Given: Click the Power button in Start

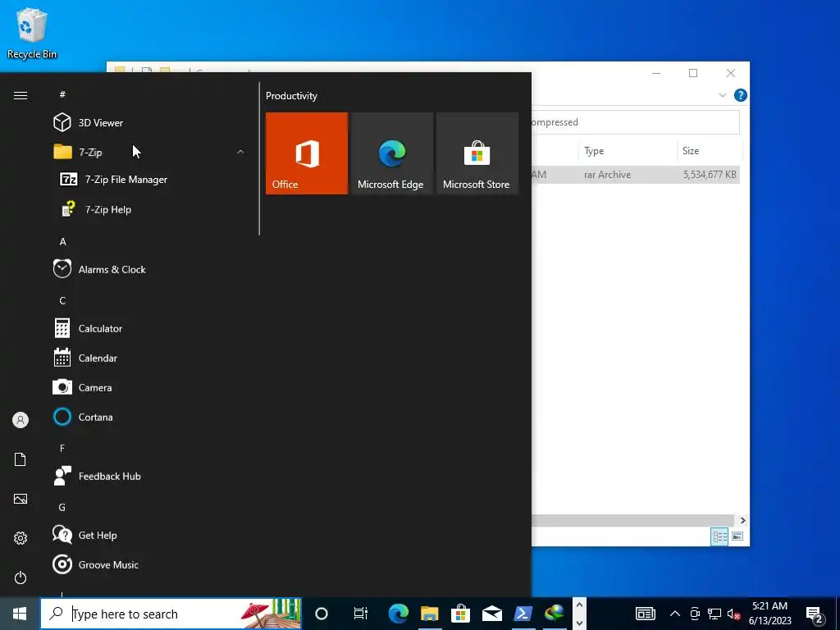Looking at the screenshot, I should [x=21, y=577].
